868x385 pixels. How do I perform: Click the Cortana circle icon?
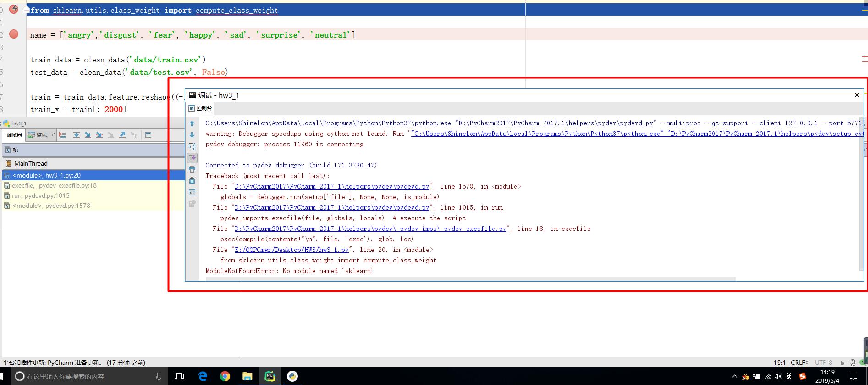coord(19,376)
